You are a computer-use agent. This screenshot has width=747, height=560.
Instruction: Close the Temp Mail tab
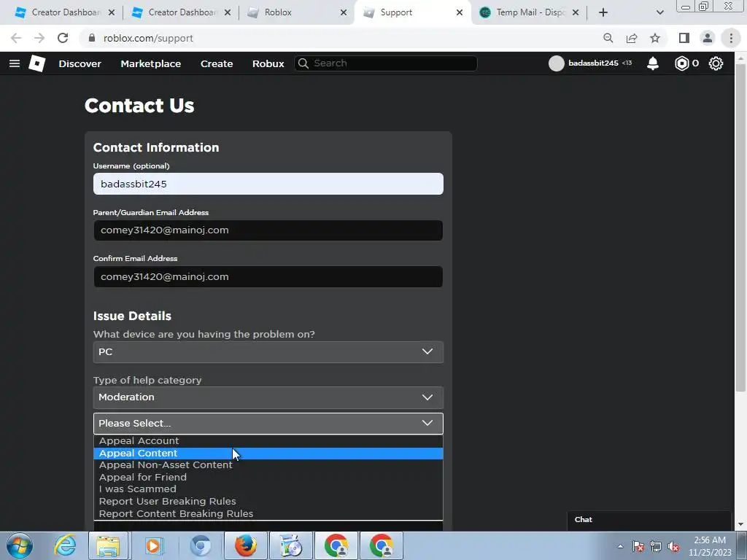[x=576, y=12]
